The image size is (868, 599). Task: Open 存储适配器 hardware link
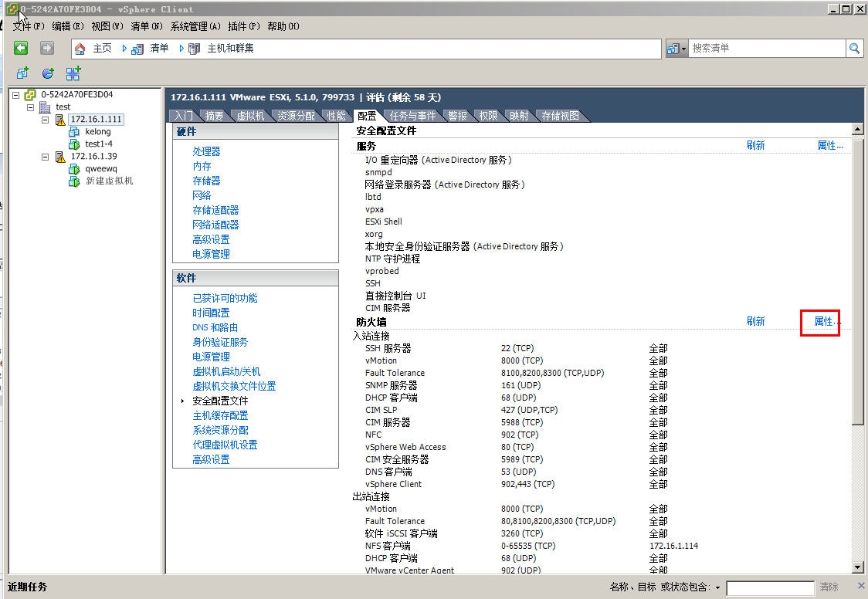(x=216, y=210)
